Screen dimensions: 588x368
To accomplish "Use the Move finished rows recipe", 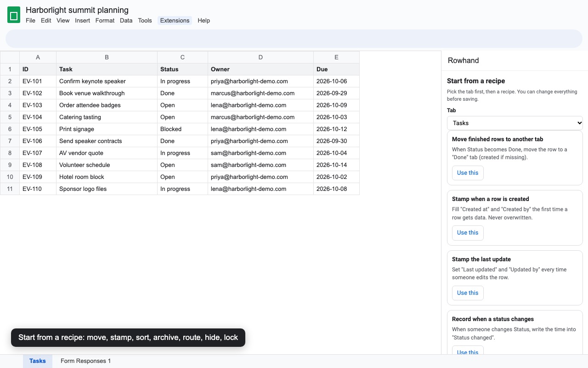I will tap(468, 173).
